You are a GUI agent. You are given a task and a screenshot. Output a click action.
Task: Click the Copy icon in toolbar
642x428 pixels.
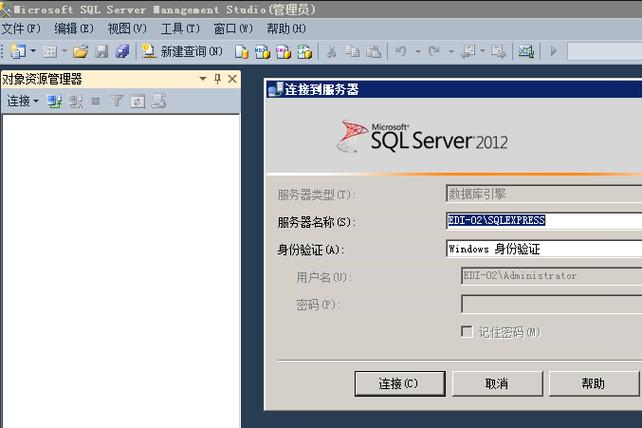pos(352,52)
